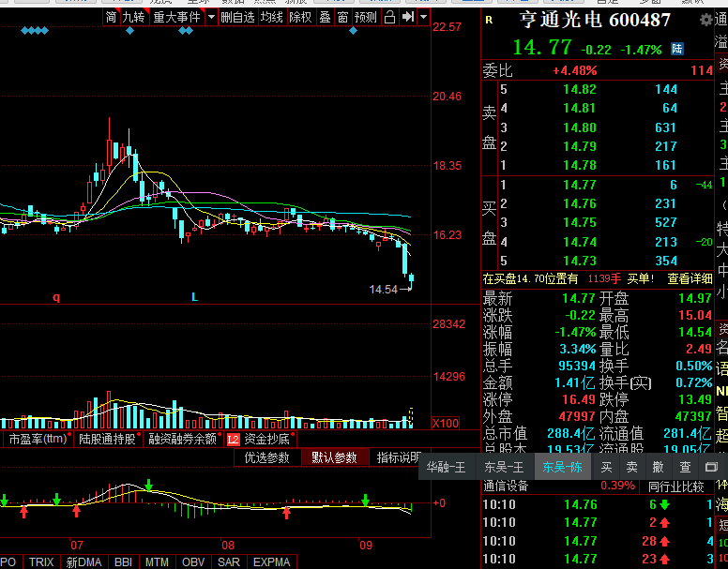The image size is (728, 569).
Task: Switch to 资金抄底 indicator tab
Action: click(267, 439)
